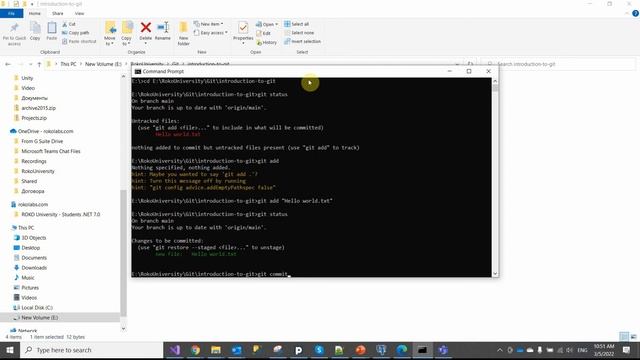Viewport: 640px width, 360px height.
Task: Select Music in sidebar
Action: click(x=28, y=278)
